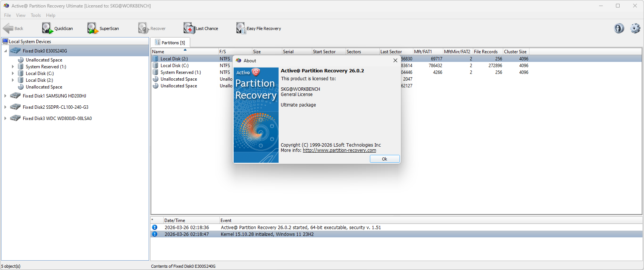
Task: Open the Tools menu
Action: 36,15
